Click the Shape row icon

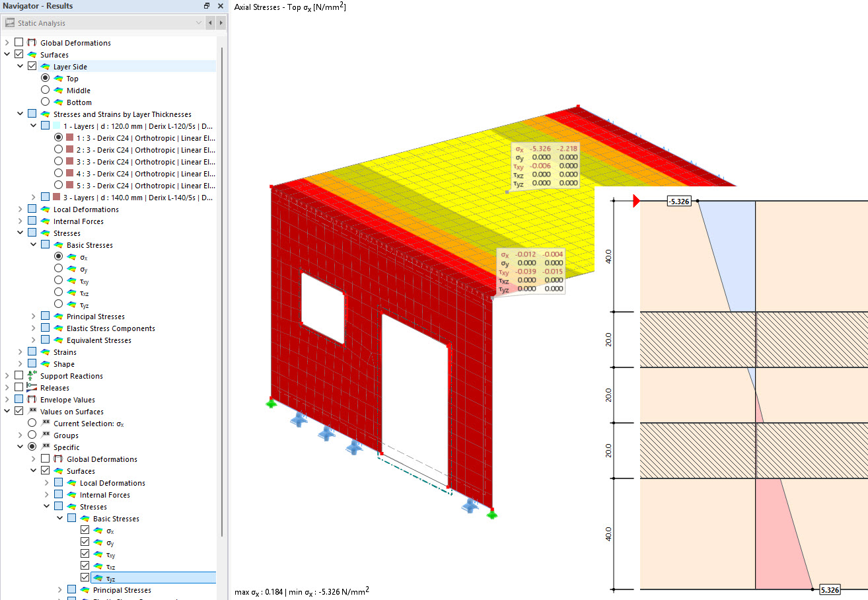(x=45, y=364)
